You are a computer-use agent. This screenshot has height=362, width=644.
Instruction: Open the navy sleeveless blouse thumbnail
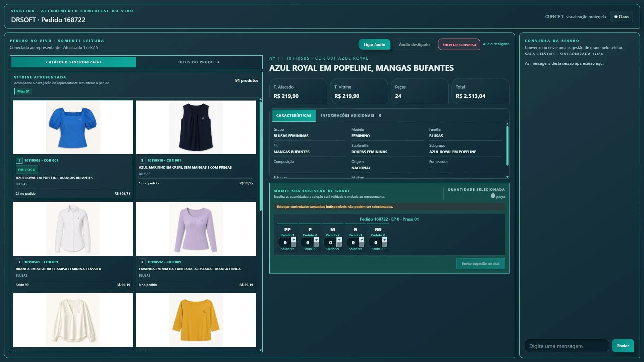coord(196,127)
